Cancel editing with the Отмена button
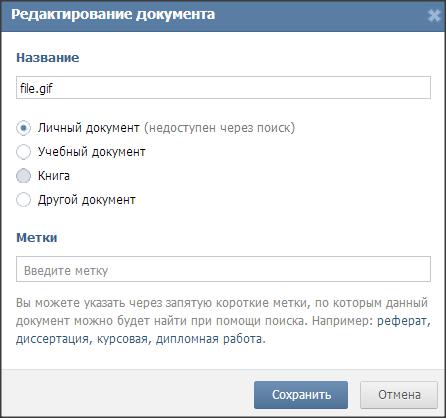 tap(399, 395)
